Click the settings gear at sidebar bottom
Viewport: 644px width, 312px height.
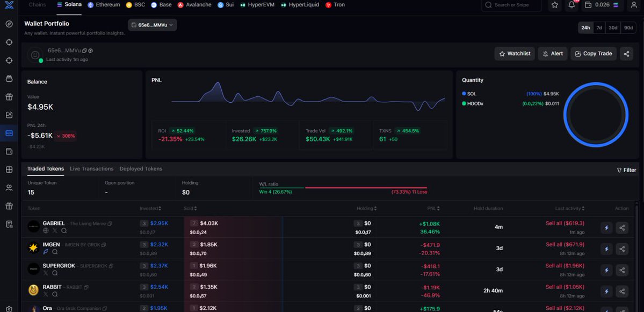(x=9, y=309)
